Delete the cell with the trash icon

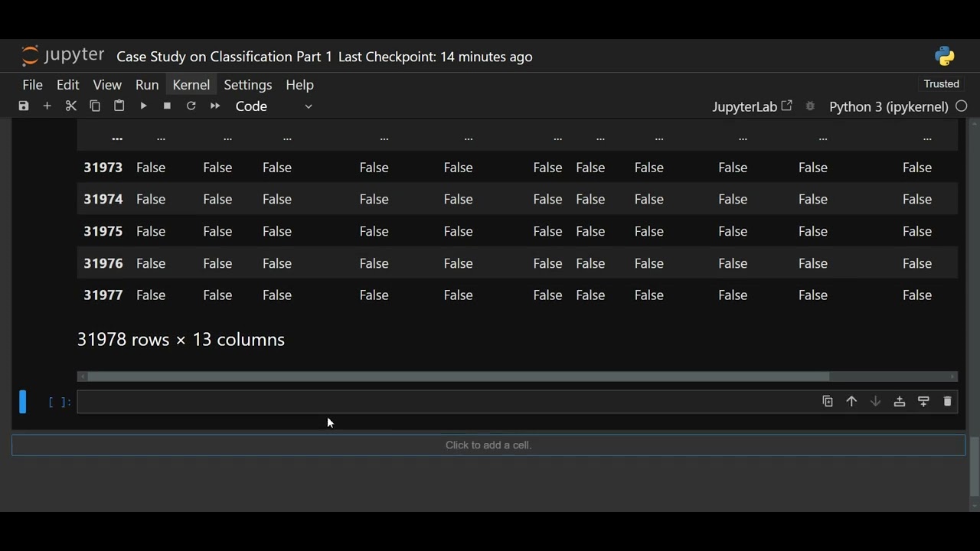(948, 402)
